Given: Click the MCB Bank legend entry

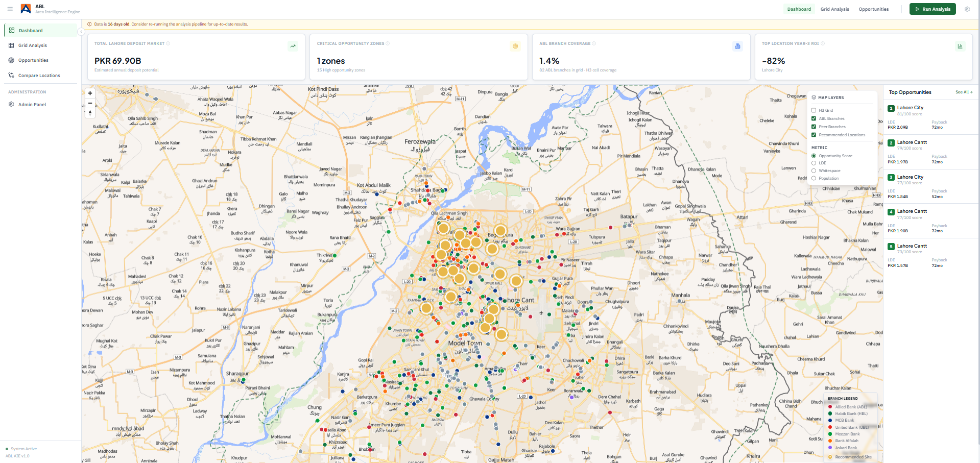Looking at the screenshot, I should click(x=841, y=420).
